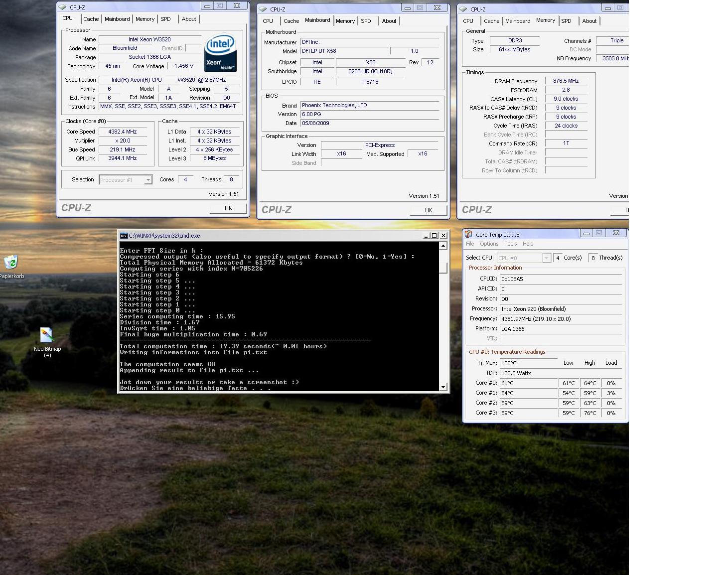Click the Memory CPU-Z window title icon
The height and width of the screenshot is (575, 728).
click(x=463, y=9)
